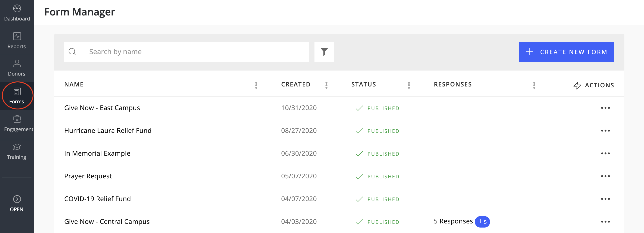This screenshot has height=233, width=644.
Task: Click the search magnifier icon
Action: pos(72,52)
